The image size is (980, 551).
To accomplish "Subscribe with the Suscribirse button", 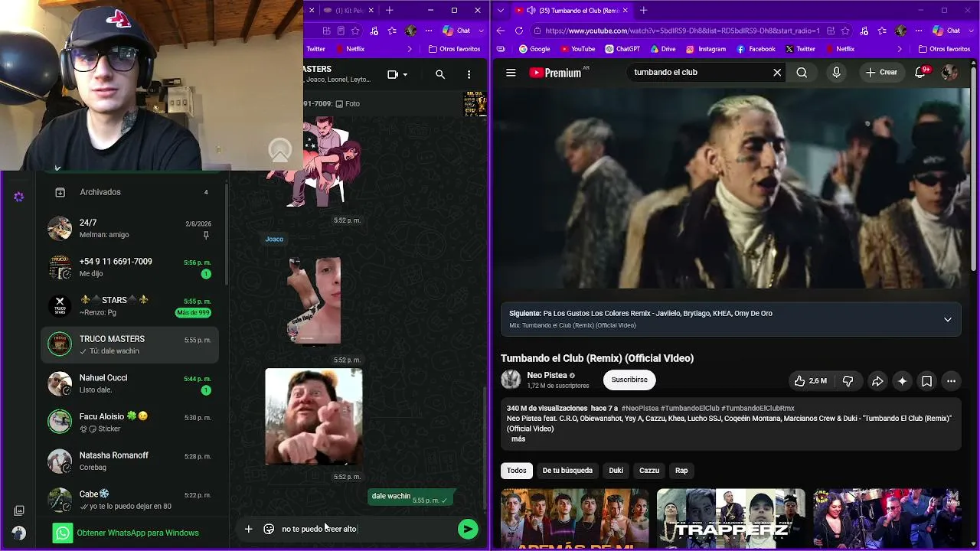I will [629, 380].
